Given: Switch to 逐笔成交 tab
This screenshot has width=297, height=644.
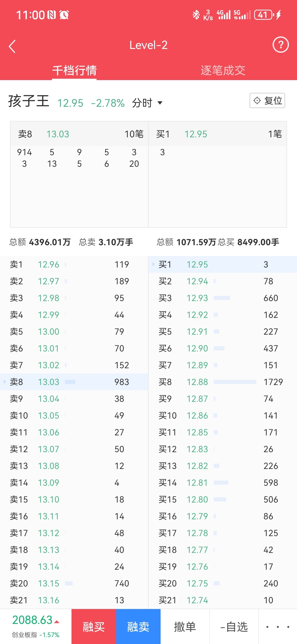Looking at the screenshot, I should (223, 70).
